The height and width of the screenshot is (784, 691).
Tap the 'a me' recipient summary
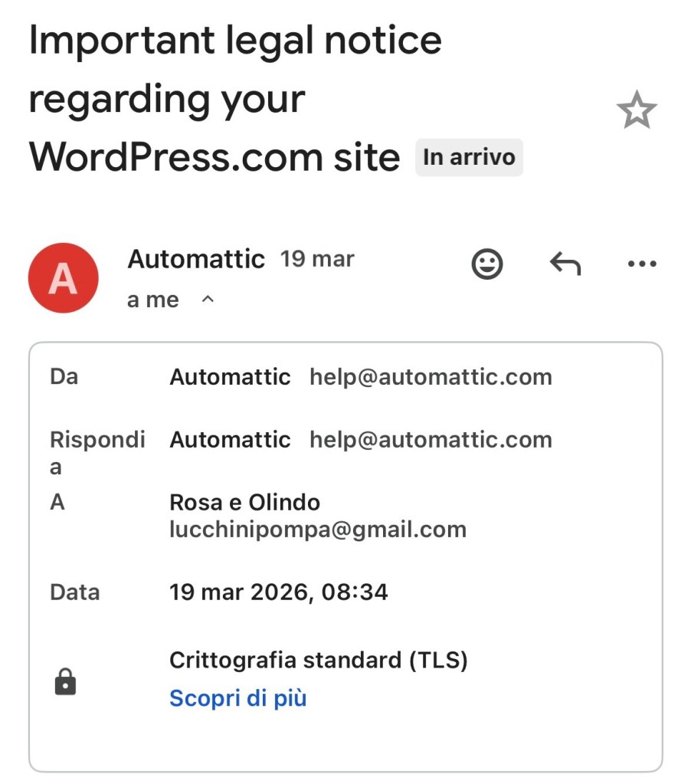point(153,300)
